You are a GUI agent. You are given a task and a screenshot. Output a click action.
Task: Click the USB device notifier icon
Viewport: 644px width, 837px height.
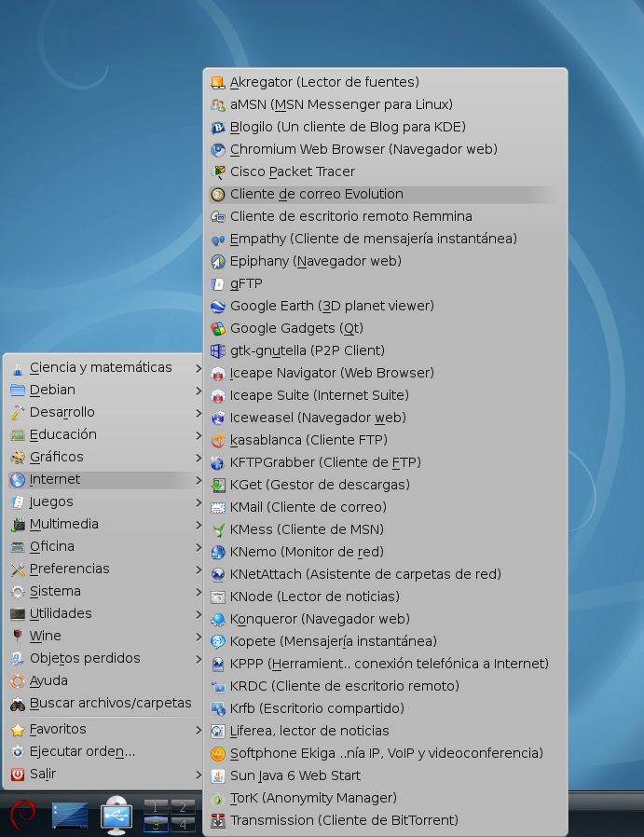click(x=116, y=816)
